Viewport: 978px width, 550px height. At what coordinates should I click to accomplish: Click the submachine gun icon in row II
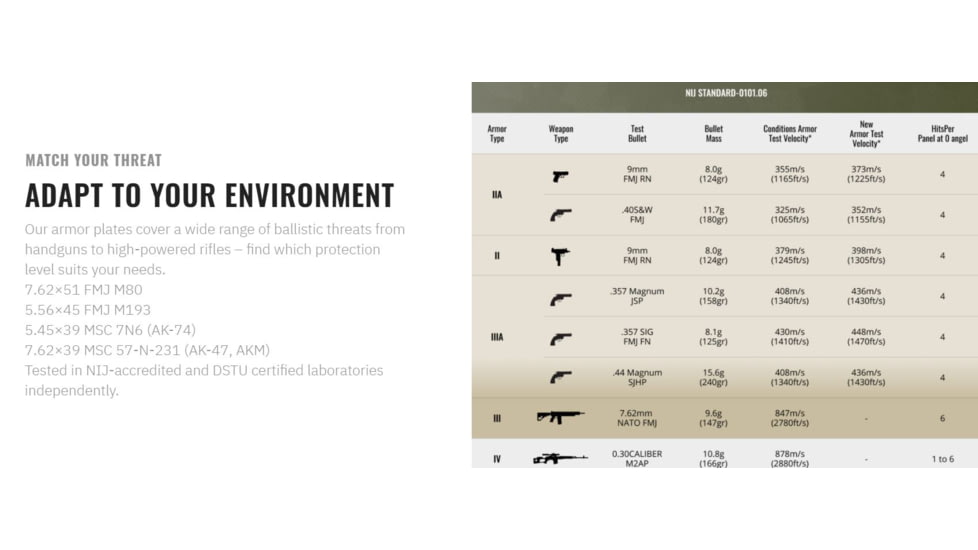(560, 256)
